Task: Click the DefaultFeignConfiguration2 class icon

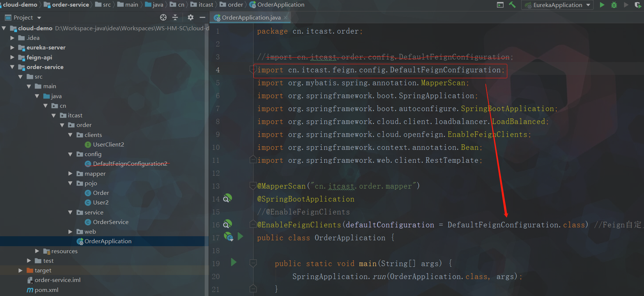Action: pos(88,164)
